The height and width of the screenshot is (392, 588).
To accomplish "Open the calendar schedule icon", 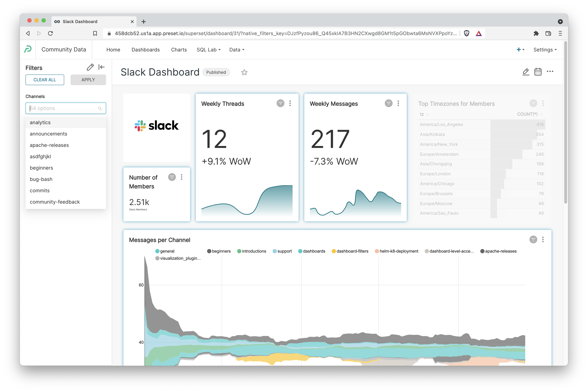I will (538, 72).
